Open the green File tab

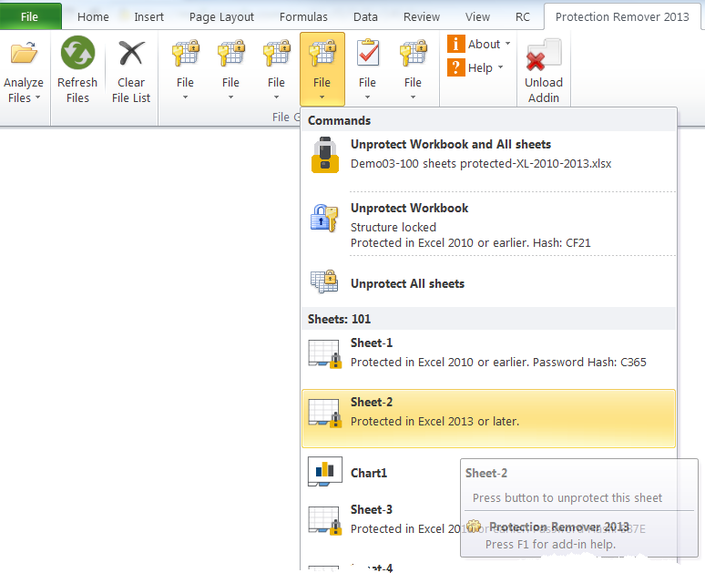[30, 17]
